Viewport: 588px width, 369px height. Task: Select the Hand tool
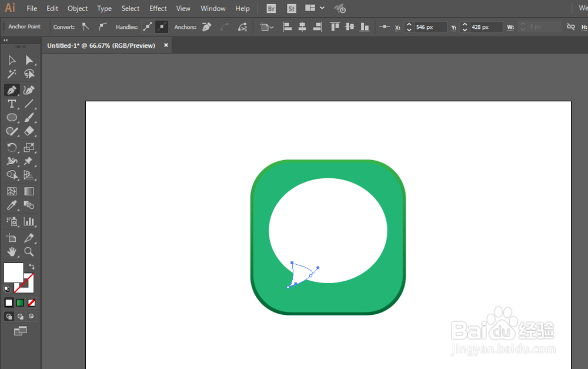pyautogui.click(x=12, y=252)
